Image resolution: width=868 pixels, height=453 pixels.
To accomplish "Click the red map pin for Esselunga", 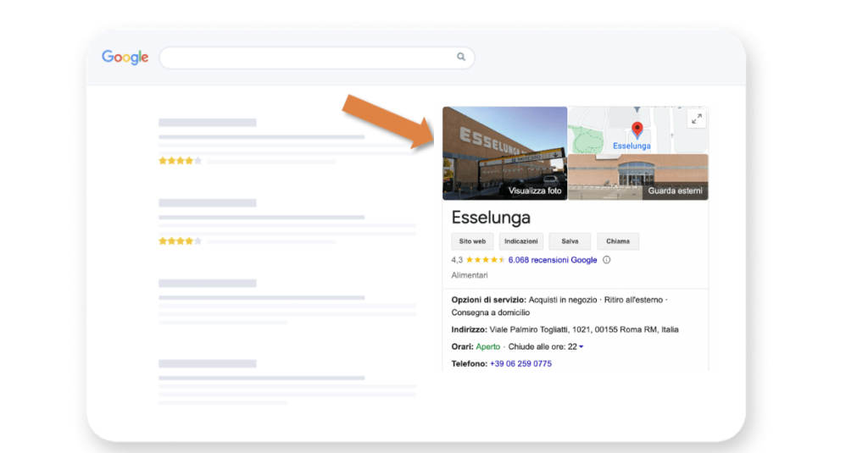I will [637, 130].
